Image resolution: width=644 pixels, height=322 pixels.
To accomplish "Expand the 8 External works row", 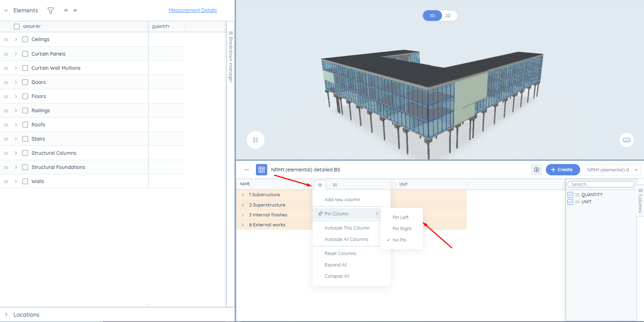I will pyautogui.click(x=243, y=225).
